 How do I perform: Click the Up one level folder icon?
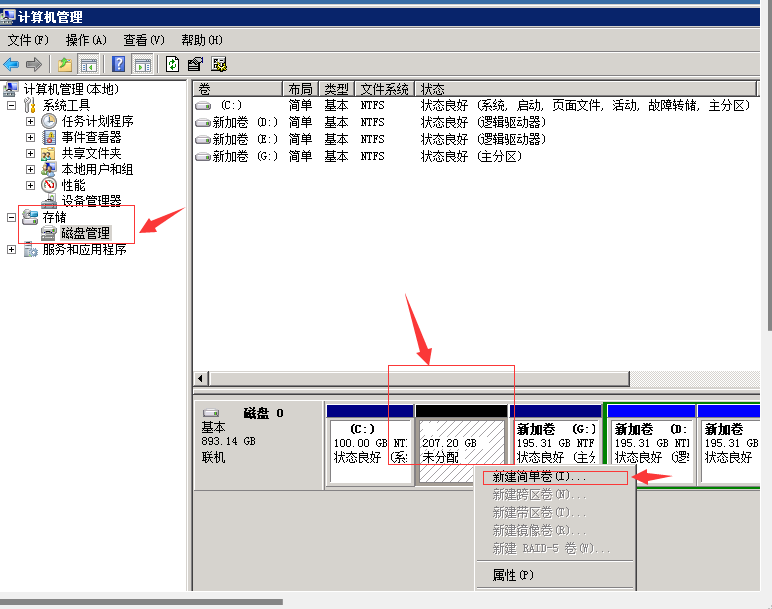coord(65,64)
